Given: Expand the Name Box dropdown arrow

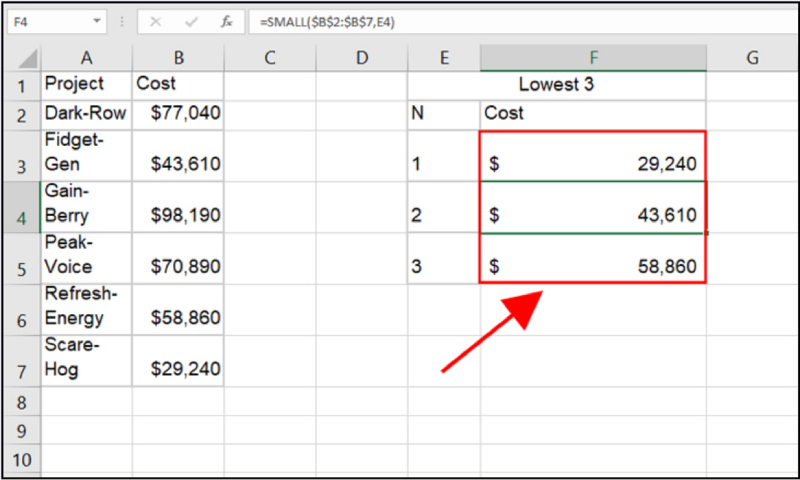Looking at the screenshot, I should point(97,21).
